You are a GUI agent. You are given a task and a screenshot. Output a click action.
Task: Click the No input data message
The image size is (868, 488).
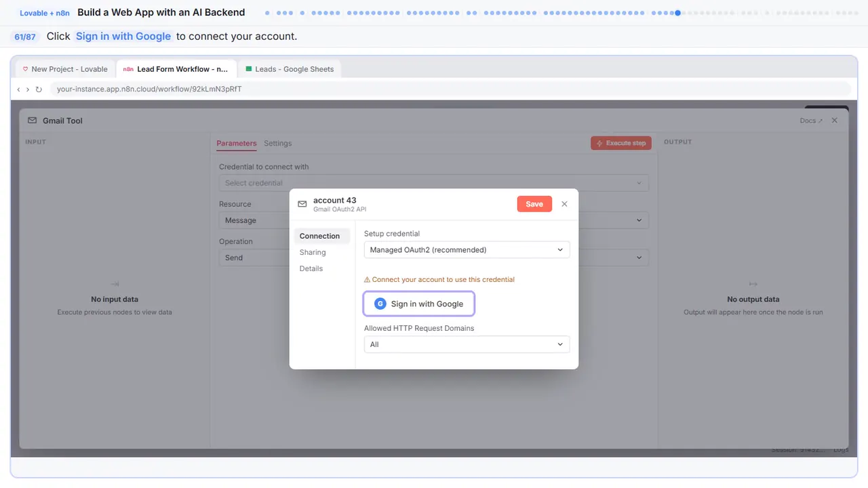pyautogui.click(x=115, y=299)
